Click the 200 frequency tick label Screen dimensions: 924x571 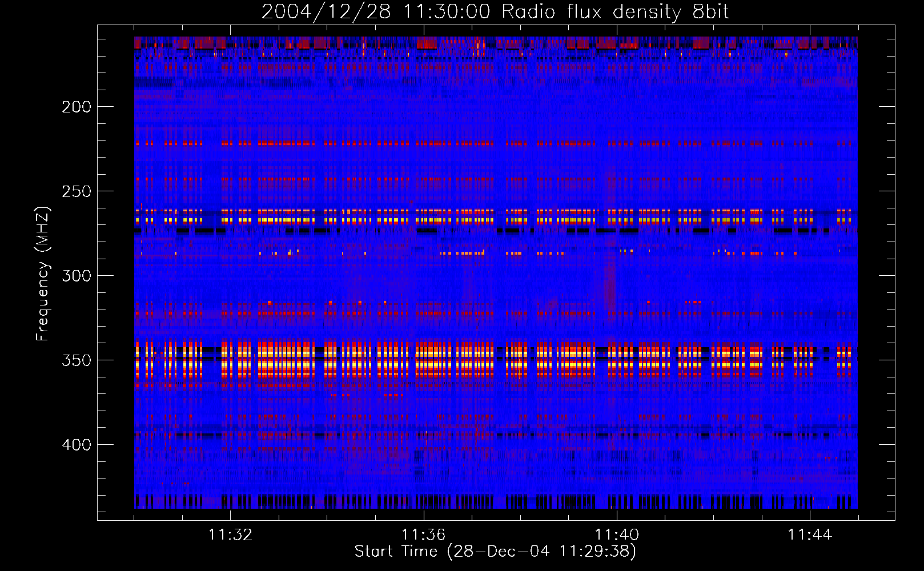click(77, 107)
